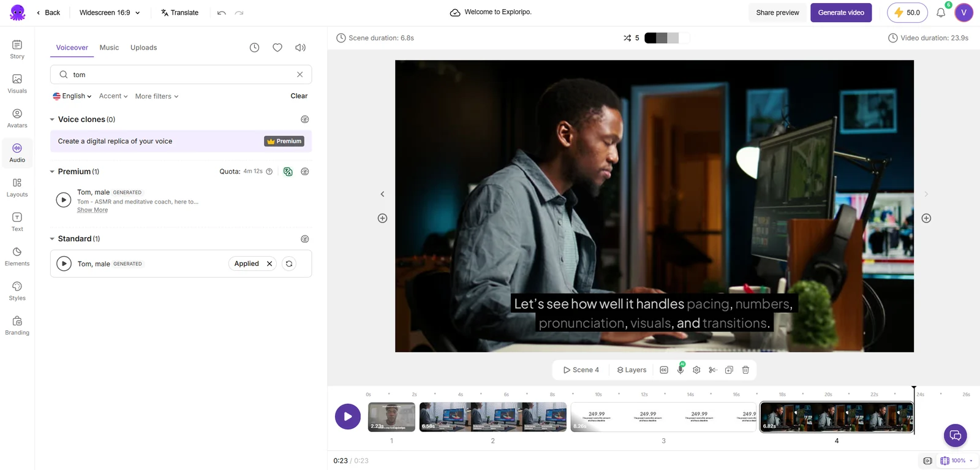
Task: Toggle the translation icon in Premium section
Action: [x=288, y=172]
